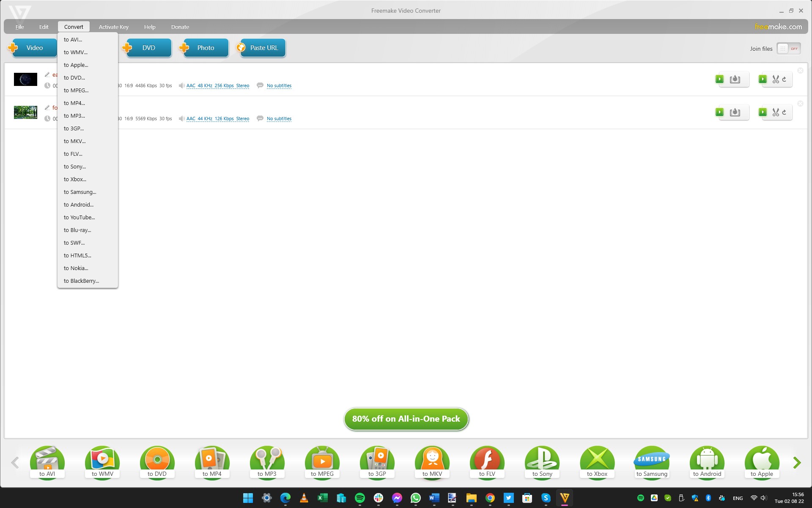The width and height of the screenshot is (812, 508).
Task: Click AAC 48 KHz audio track link
Action: click(218, 86)
